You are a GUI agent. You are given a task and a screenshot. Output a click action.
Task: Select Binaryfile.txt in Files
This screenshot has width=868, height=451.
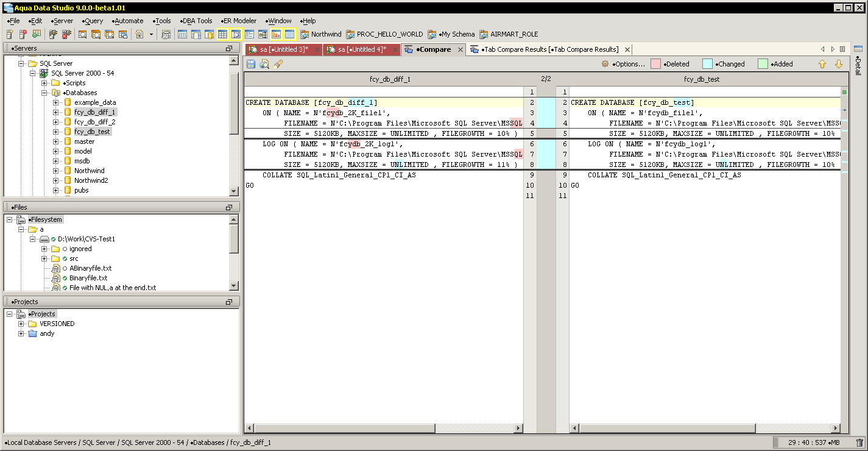coord(88,278)
